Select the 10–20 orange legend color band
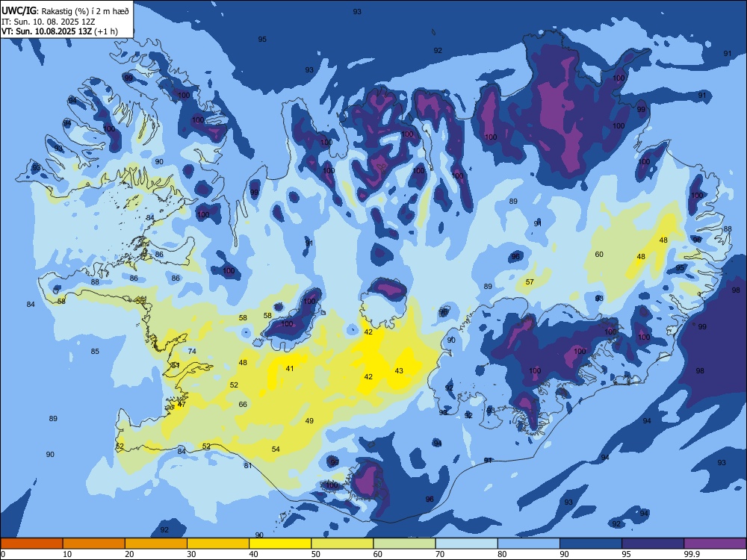Image resolution: width=747 pixels, height=560 pixels. click(x=94, y=544)
